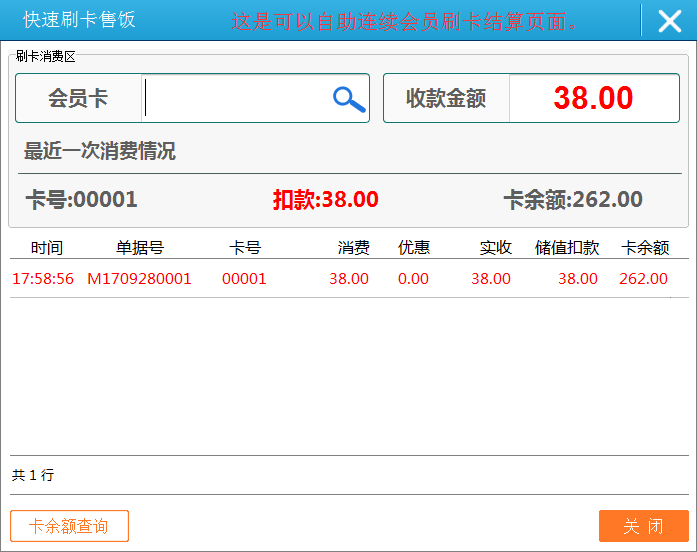Image resolution: width=697 pixels, height=552 pixels.
Task: Click the 收款金额 field showing 38.00
Action: [593, 98]
